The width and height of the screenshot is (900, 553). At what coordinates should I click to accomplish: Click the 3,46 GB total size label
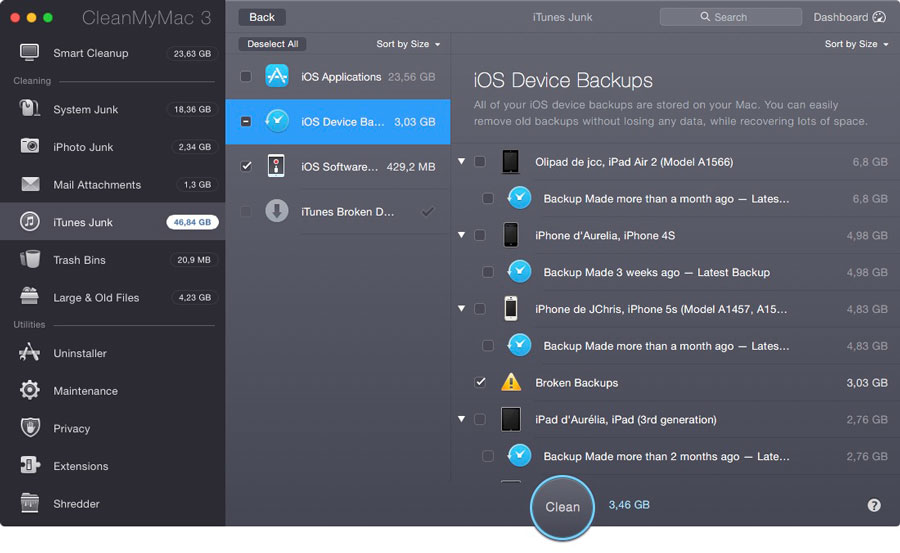pos(629,505)
